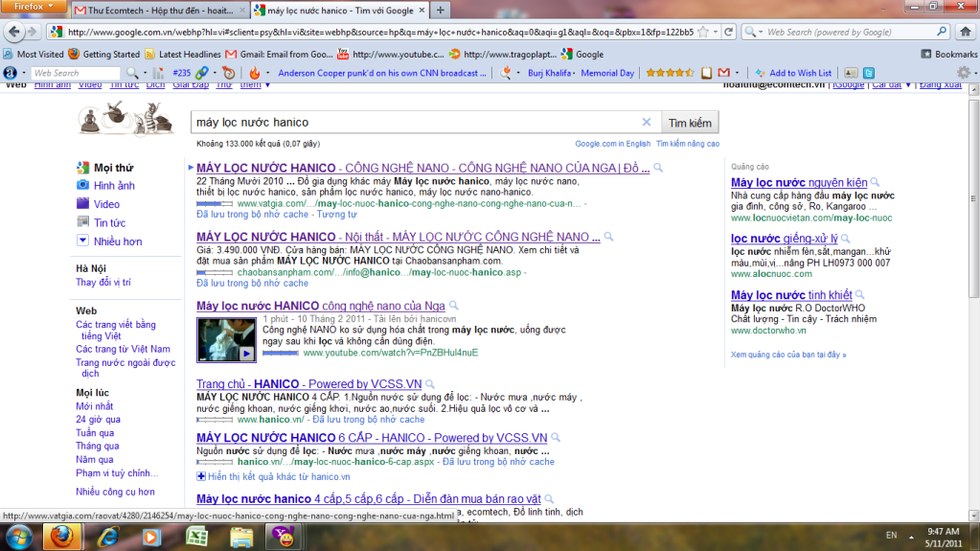Switch to the Thư Ecomtech inbox tab
Viewport: 980px width, 551px height.
(x=160, y=10)
